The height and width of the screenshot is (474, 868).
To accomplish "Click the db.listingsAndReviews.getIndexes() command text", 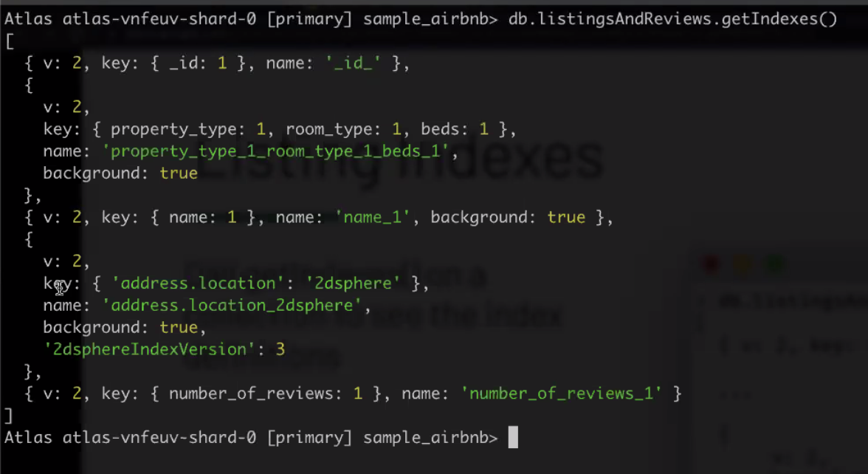I will coord(672,19).
